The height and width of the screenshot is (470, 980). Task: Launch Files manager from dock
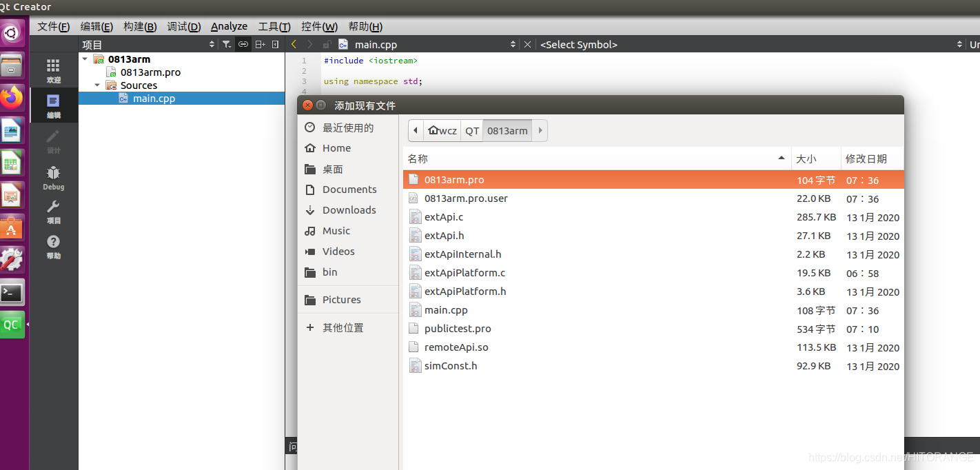click(12, 65)
